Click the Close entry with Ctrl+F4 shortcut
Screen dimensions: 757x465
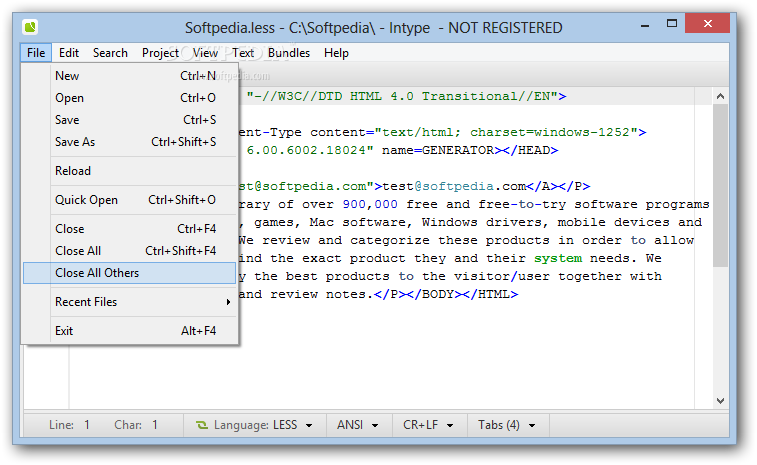129,229
